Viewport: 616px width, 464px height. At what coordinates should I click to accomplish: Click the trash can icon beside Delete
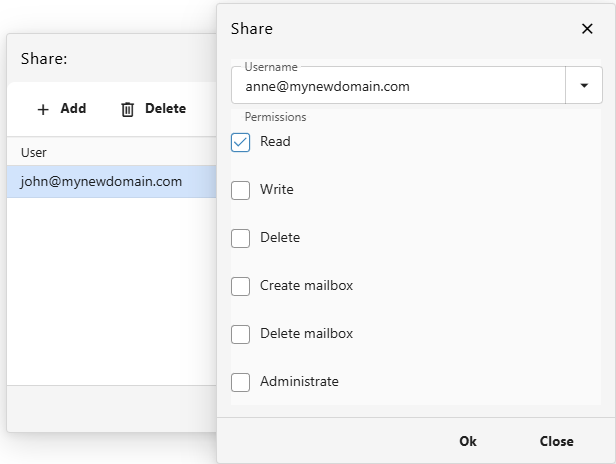point(127,109)
